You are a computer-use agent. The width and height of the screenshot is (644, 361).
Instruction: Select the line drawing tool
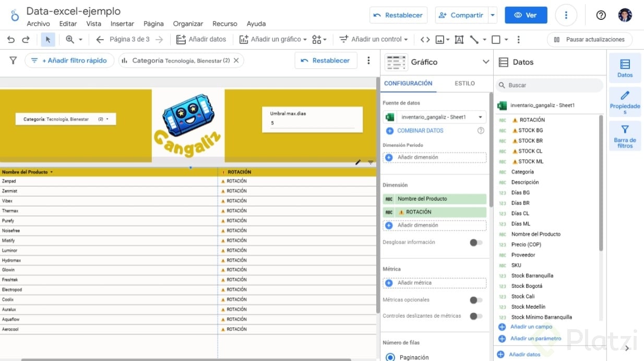point(474,40)
